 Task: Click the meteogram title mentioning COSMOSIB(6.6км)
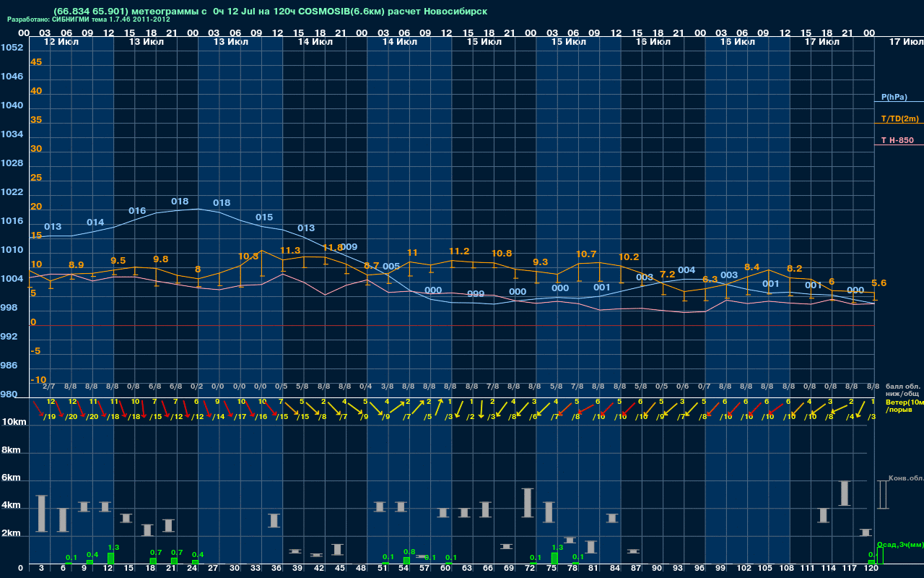(270, 12)
